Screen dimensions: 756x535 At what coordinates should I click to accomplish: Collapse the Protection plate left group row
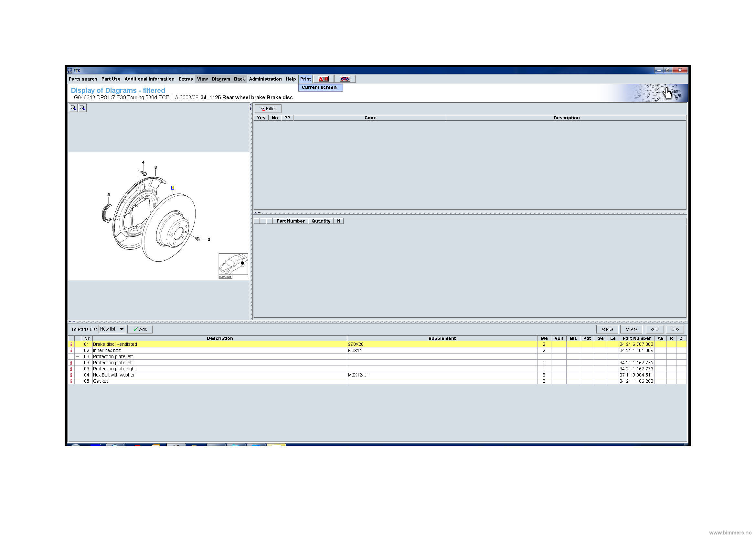(x=78, y=357)
